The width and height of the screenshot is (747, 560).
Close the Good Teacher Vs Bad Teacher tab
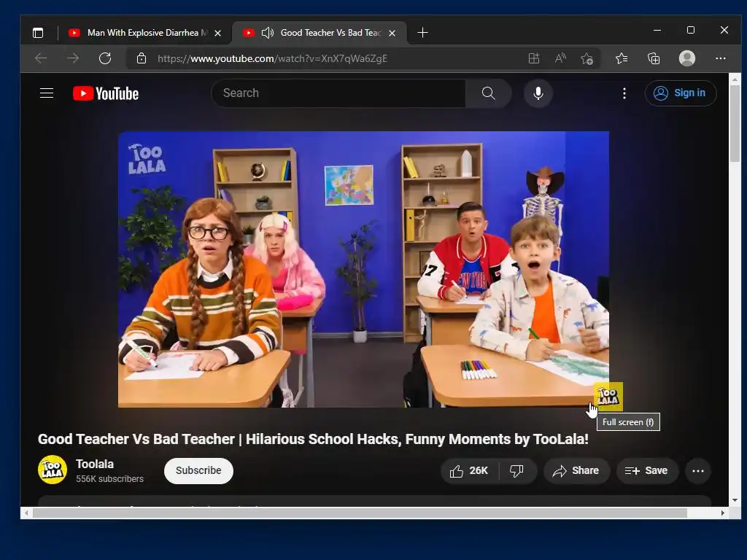(392, 33)
